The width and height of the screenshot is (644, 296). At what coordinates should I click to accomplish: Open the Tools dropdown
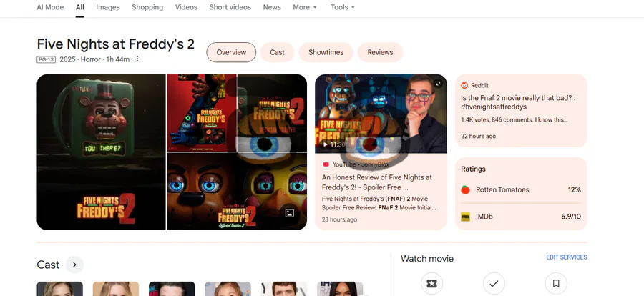[343, 7]
